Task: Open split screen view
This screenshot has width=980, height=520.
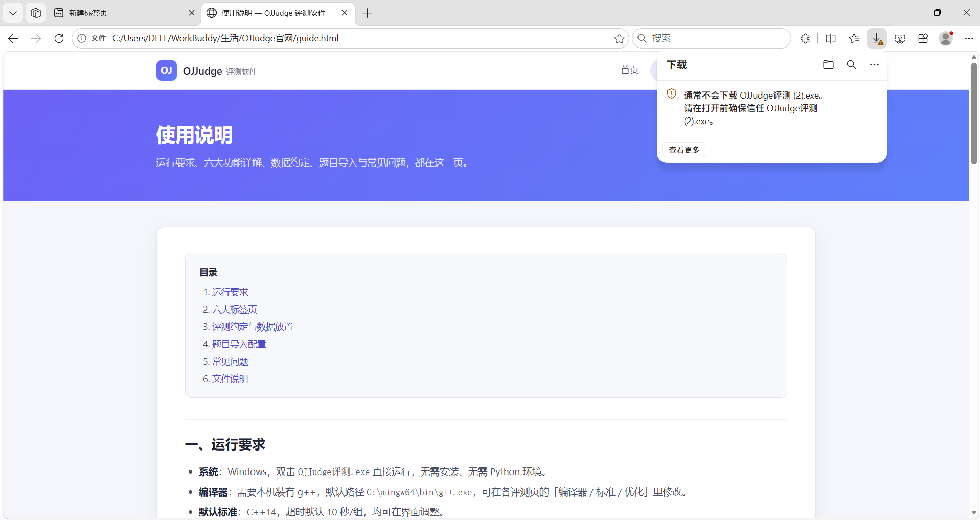Action: 831,38
